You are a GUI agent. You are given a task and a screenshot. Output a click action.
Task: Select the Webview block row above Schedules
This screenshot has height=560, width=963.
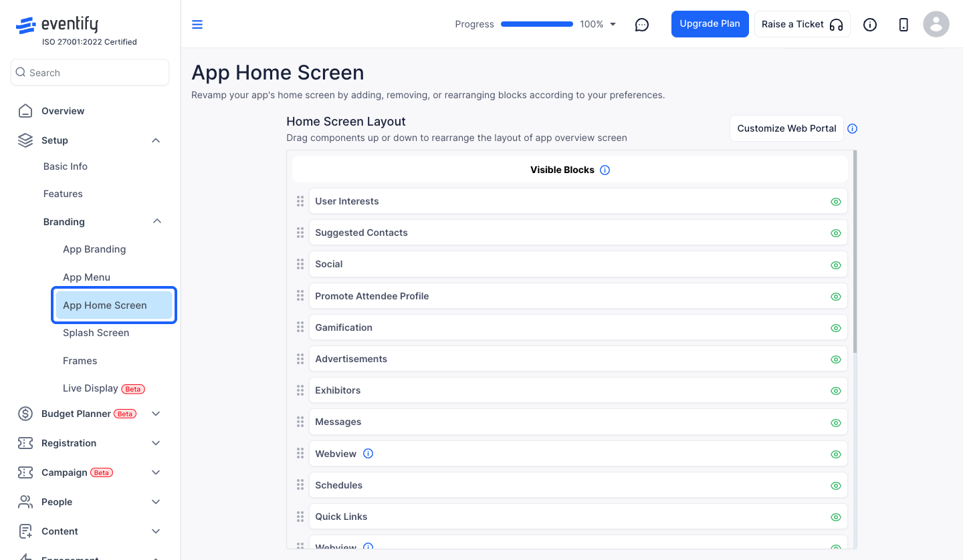tap(578, 454)
